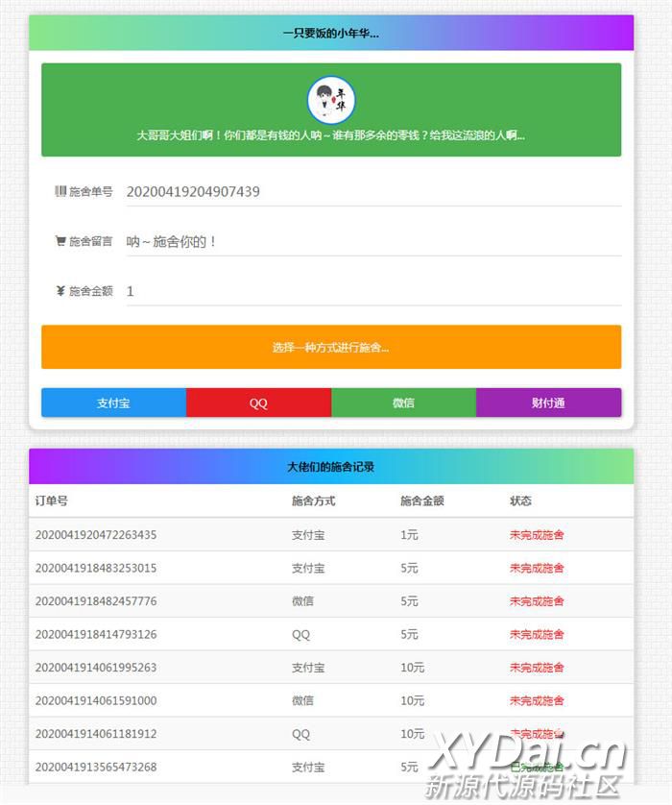
Task: Click 未完成施舍 status for order 2020041914061591000
Action: click(537, 700)
